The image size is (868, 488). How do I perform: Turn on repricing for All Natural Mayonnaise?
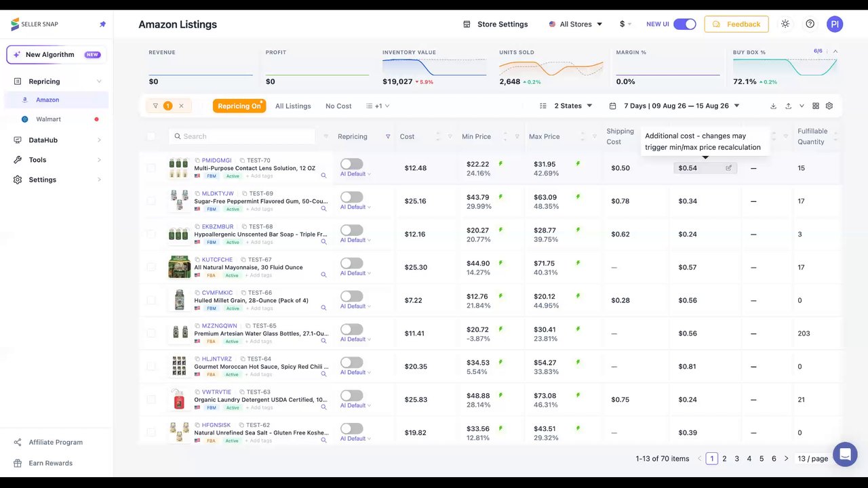pos(352,263)
